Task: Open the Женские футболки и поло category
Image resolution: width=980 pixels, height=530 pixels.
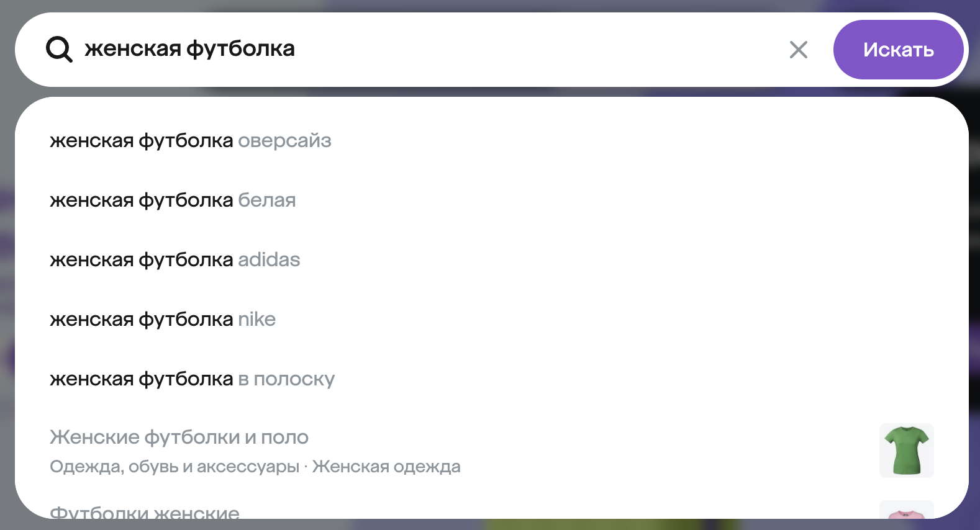Action: pos(491,451)
